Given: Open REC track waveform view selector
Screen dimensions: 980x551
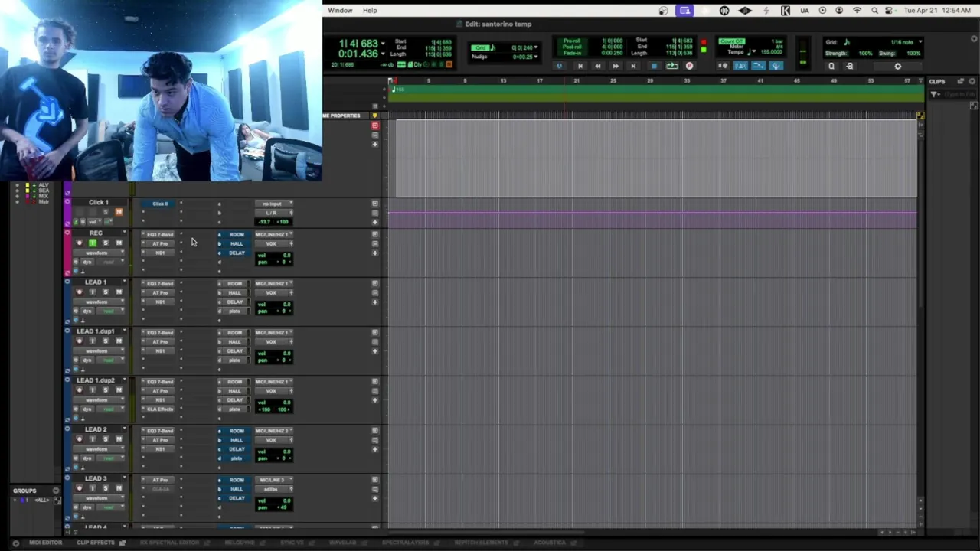Looking at the screenshot, I should (x=100, y=253).
